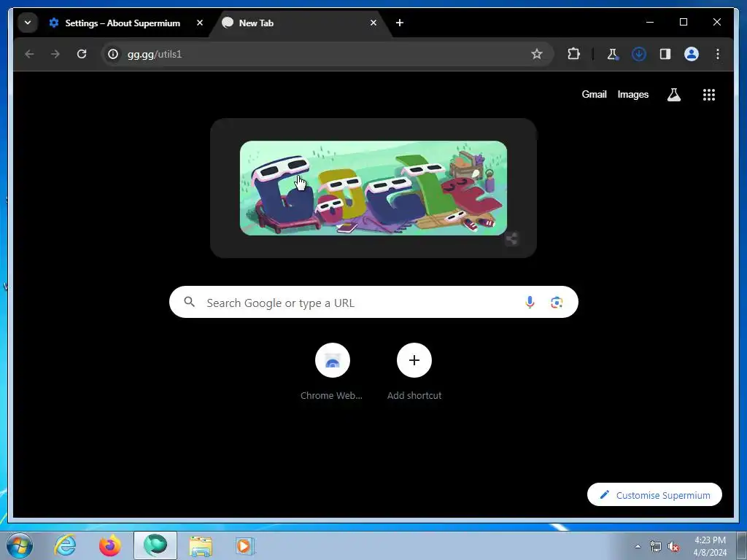Launch Firefox from taskbar
Screen dimensions: 747x560
pyautogui.click(x=109, y=545)
